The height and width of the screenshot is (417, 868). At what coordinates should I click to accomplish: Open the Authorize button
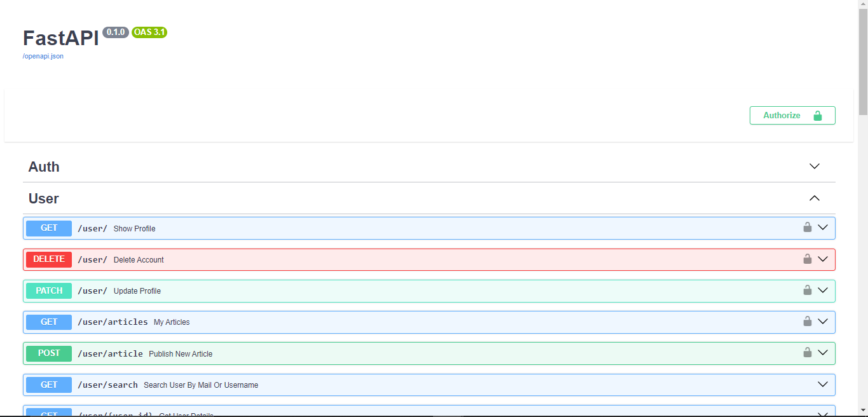pos(792,115)
